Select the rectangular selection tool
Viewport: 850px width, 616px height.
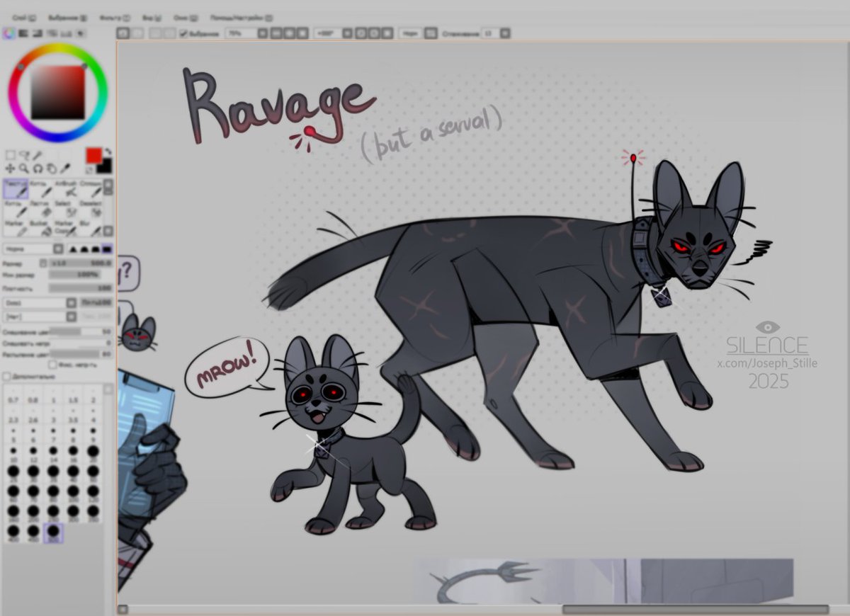click(10, 154)
